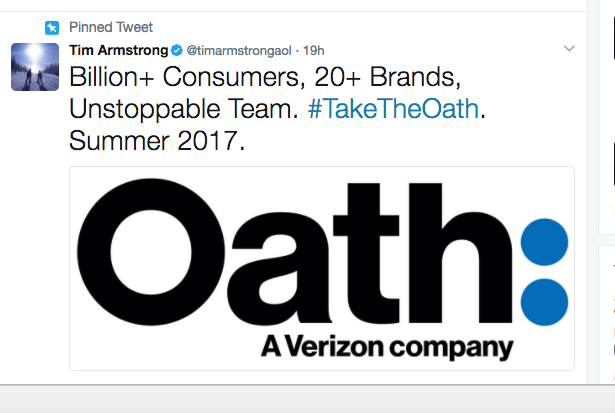The width and height of the screenshot is (615, 413).
Task: Click the lower right sidebar card
Action: [607, 310]
